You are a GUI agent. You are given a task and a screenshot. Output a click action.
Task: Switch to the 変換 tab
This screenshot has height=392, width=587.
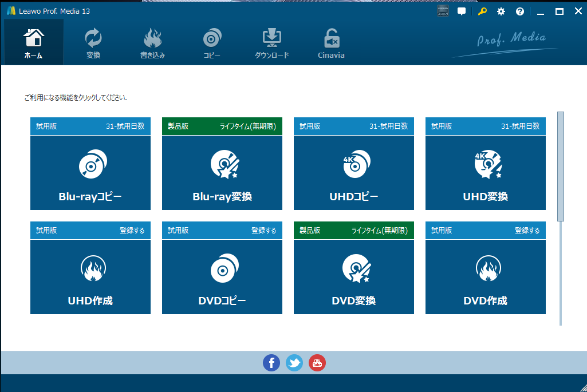coord(93,43)
